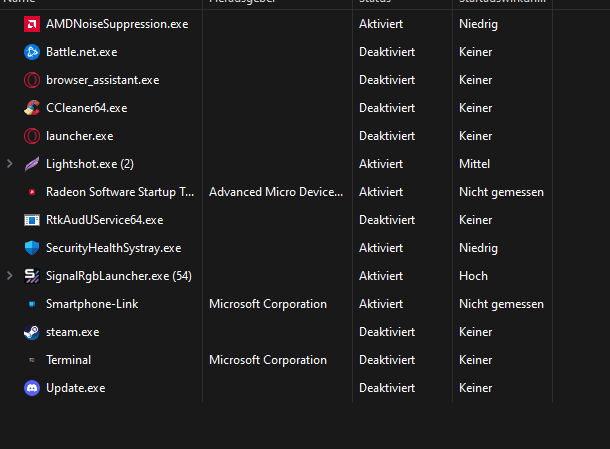Click Deaktiviert status of launcher.exe
Image resolution: width=610 pixels, height=449 pixels.
pos(387,136)
